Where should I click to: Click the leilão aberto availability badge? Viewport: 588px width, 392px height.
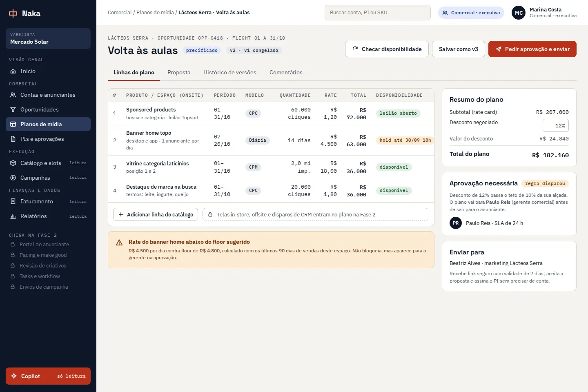pyautogui.click(x=398, y=113)
